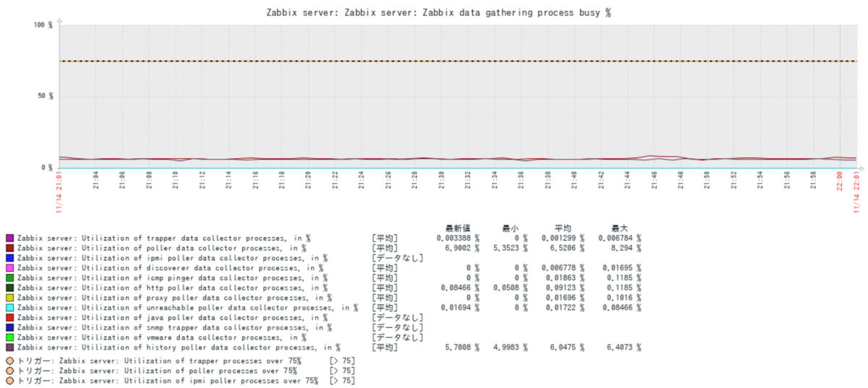Select the proxy poller data collector legend label
Viewport: 868px width, 388px height.
(175, 298)
